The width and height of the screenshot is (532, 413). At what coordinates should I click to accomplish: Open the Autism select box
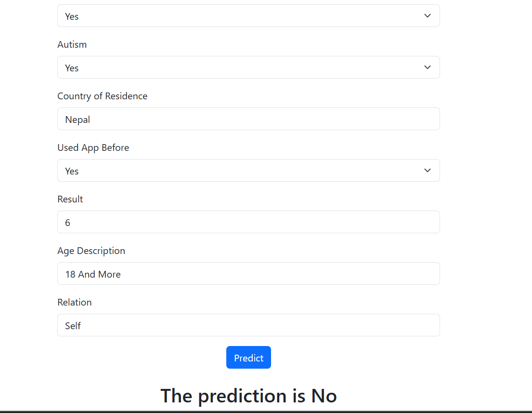click(248, 67)
